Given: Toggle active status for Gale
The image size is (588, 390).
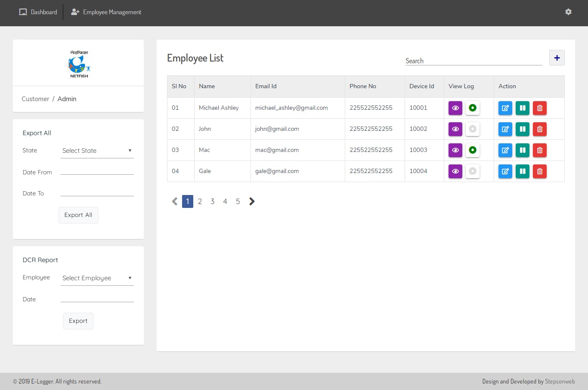Looking at the screenshot, I should [473, 171].
